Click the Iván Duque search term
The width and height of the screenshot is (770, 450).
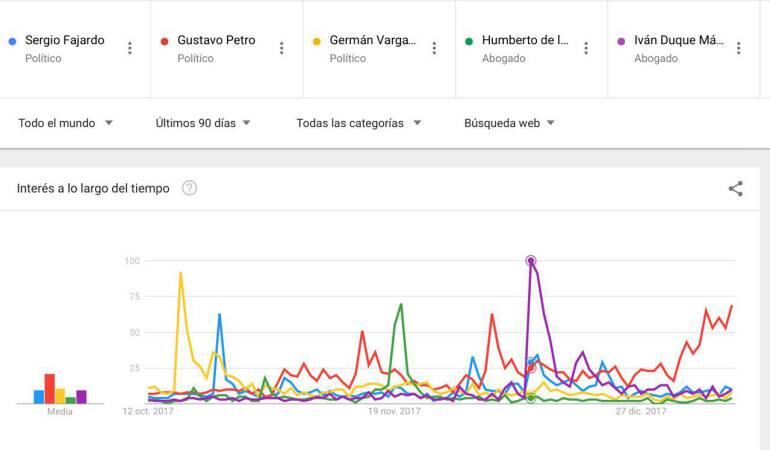678,41
